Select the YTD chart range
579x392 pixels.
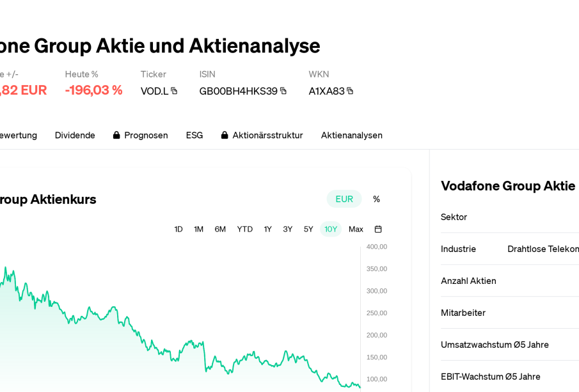coord(245,229)
